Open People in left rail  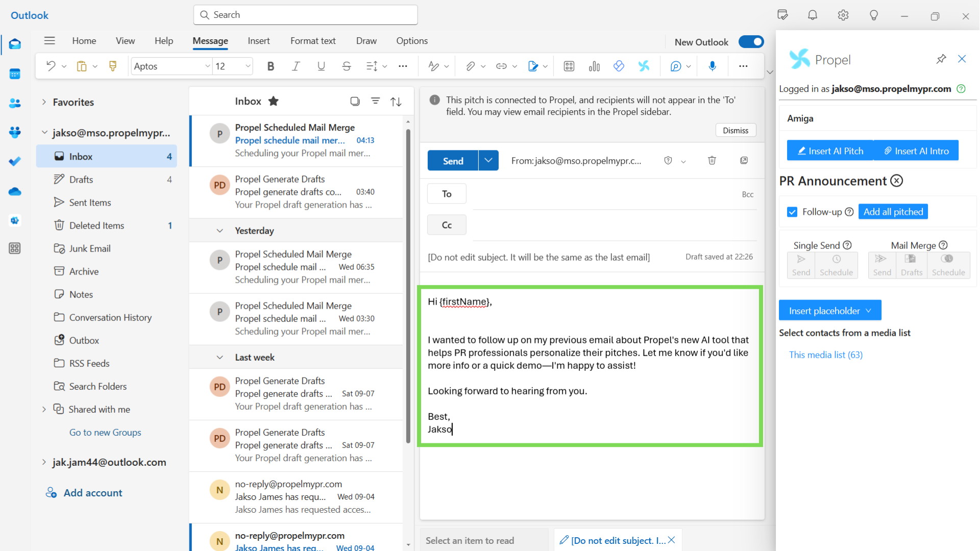(15, 103)
